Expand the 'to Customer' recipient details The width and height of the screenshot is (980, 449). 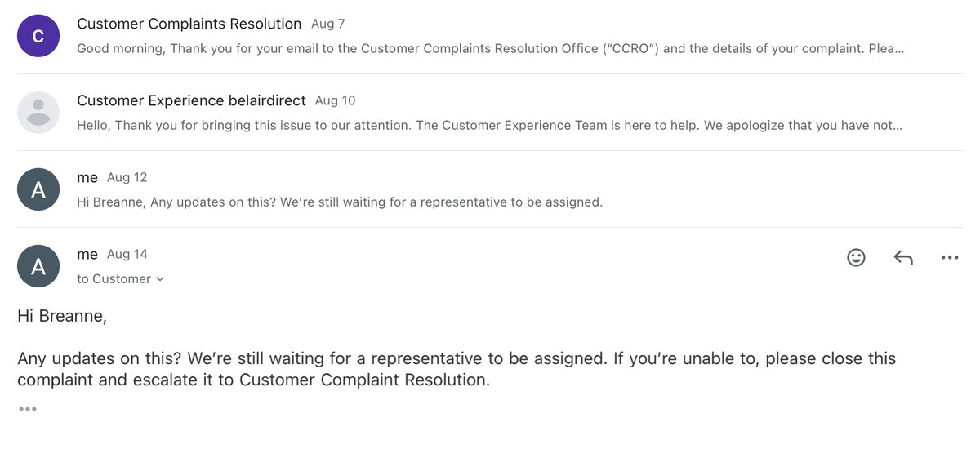121,278
